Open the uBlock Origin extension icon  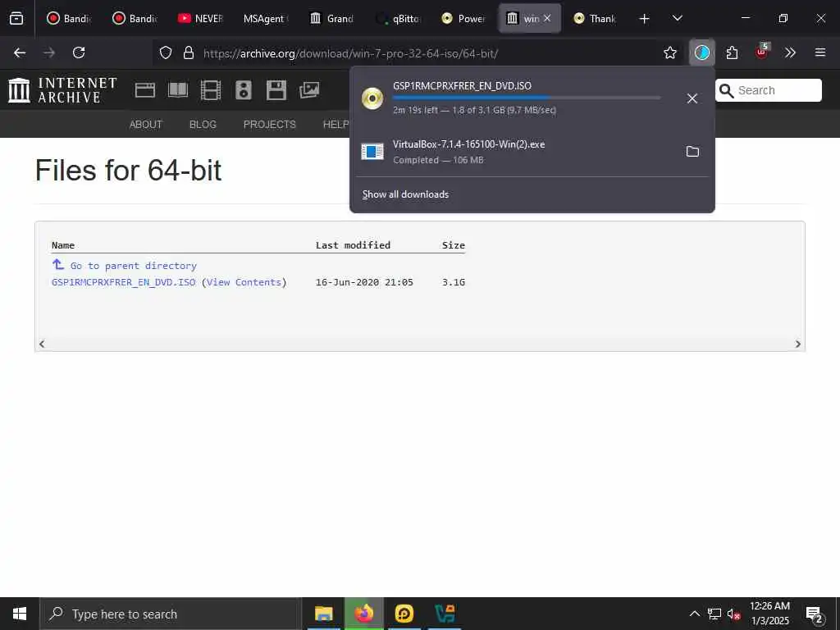coord(761,52)
